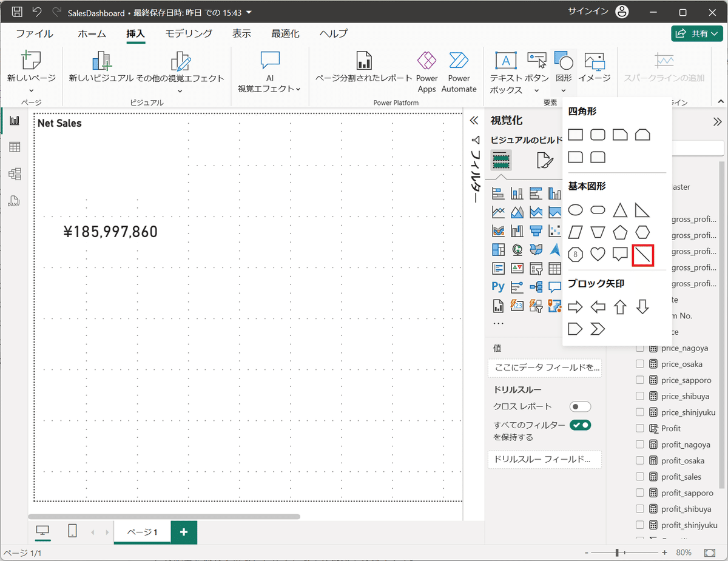Open the Model view in left sidebar
728x561 pixels.
pos(15,174)
